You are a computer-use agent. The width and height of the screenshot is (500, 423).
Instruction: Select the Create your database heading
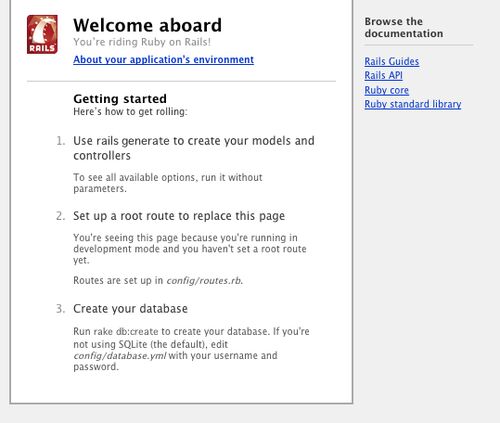pos(130,309)
